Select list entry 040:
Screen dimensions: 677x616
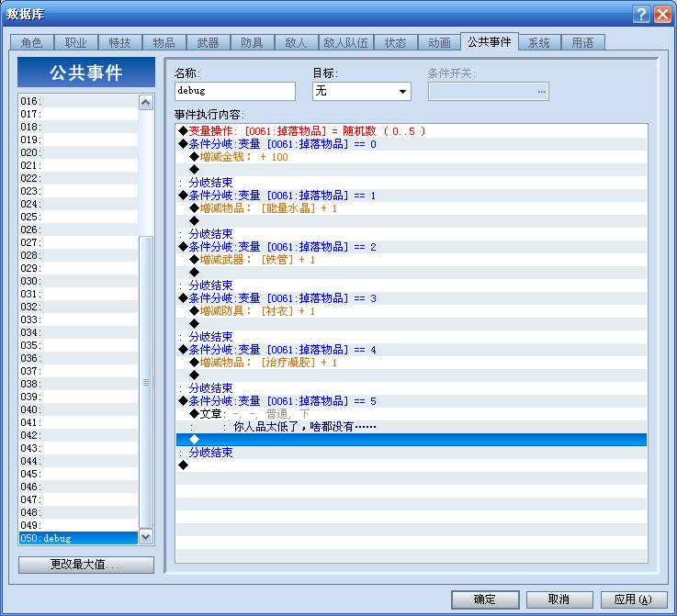pyautogui.click(x=79, y=409)
